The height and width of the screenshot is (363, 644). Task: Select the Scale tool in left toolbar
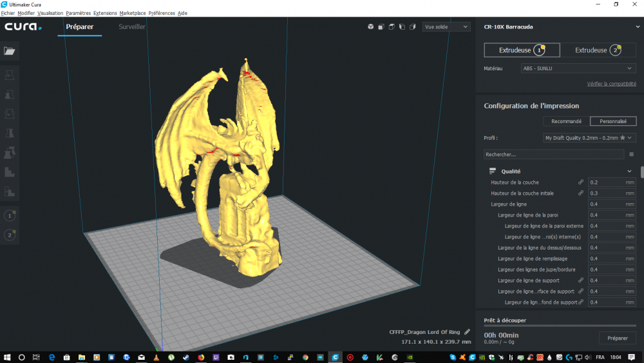[10, 95]
